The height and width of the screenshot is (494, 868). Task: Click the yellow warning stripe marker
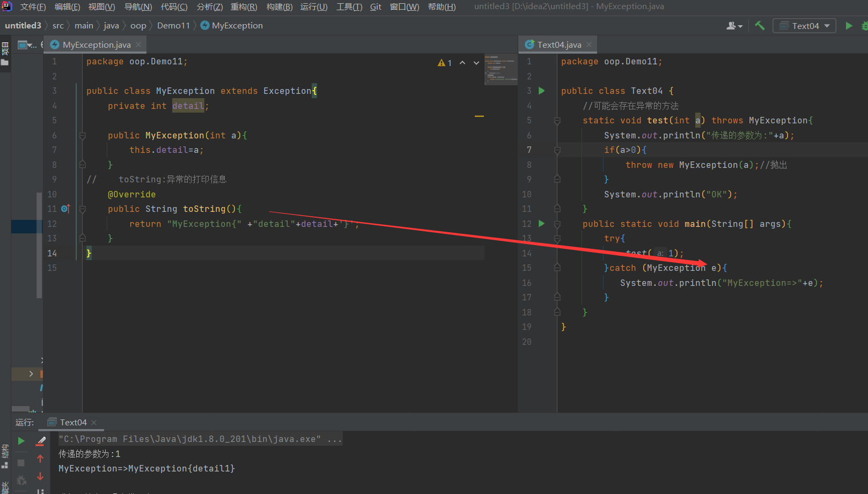[x=479, y=116]
